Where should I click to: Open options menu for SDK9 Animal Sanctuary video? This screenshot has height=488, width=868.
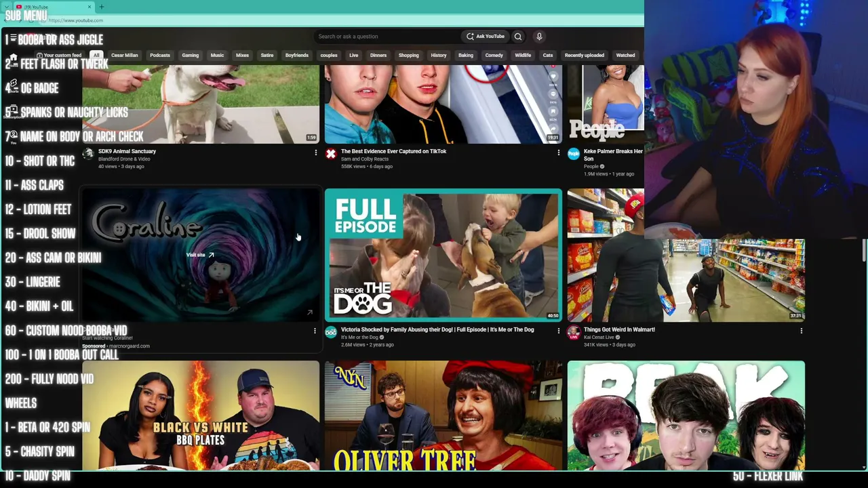[315, 153]
